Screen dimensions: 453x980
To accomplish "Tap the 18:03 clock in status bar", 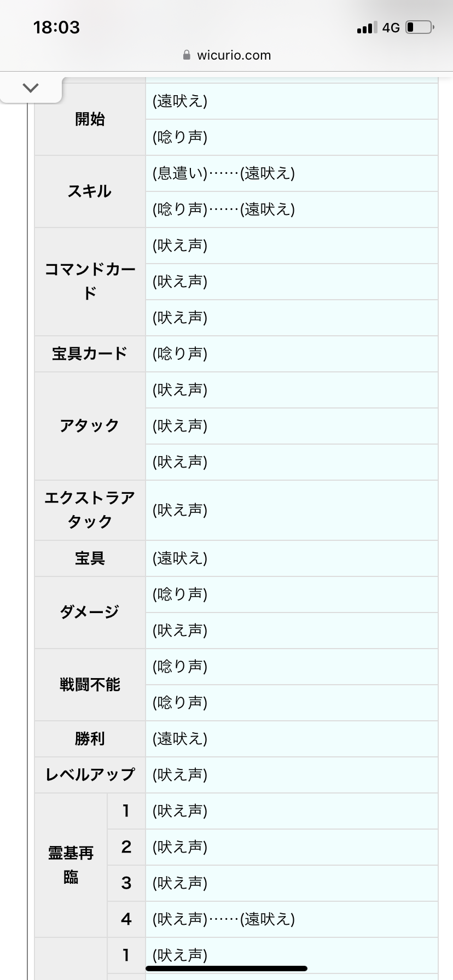I will (x=56, y=27).
